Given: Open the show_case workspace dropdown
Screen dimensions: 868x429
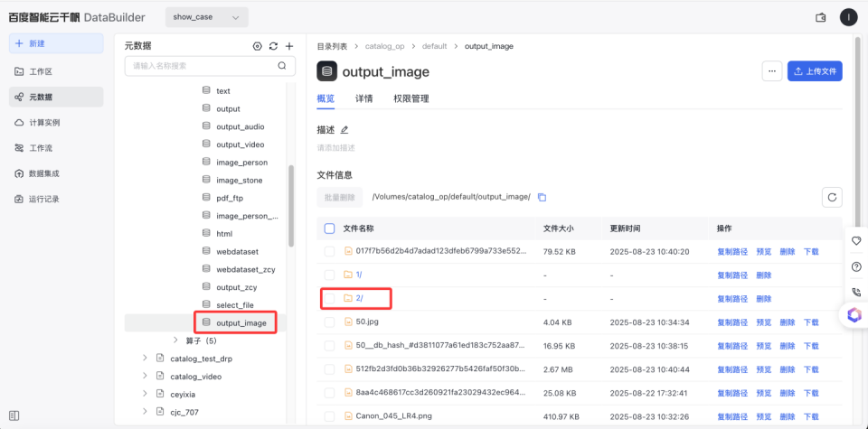Looking at the screenshot, I should pyautogui.click(x=206, y=17).
